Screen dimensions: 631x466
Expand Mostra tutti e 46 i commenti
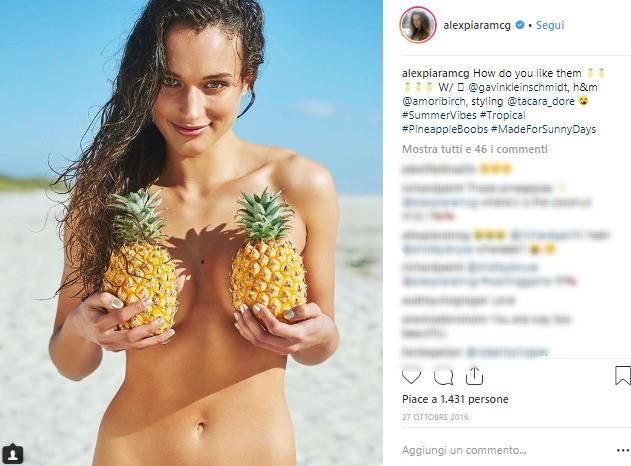pyautogui.click(x=475, y=149)
